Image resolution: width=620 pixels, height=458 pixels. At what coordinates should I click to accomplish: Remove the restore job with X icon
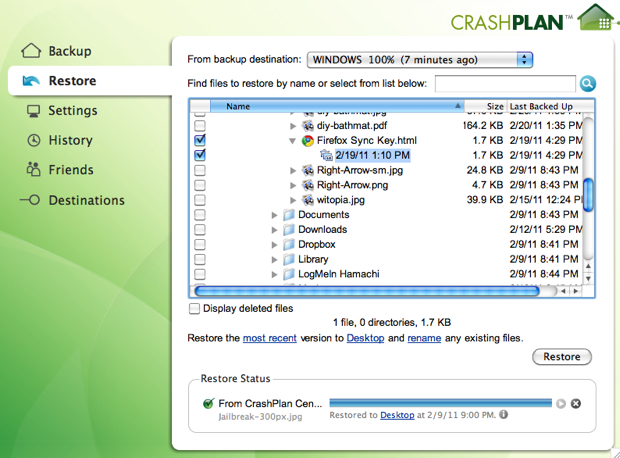576,404
